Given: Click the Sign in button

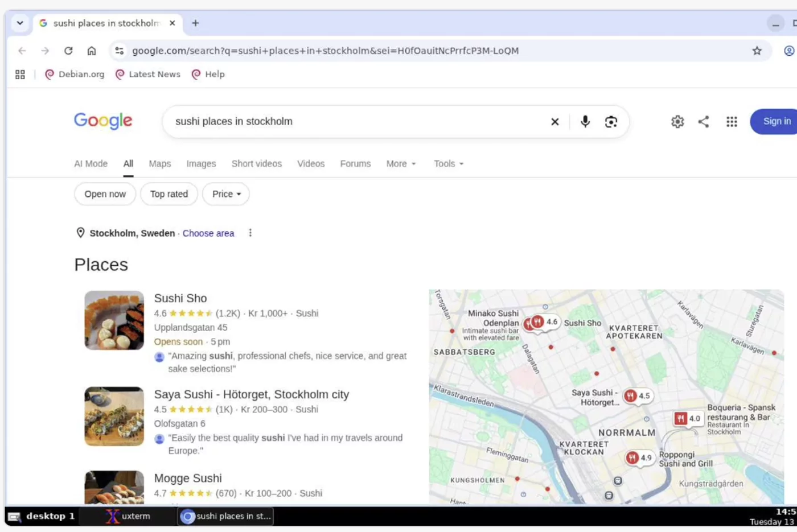Looking at the screenshot, I should [774, 122].
